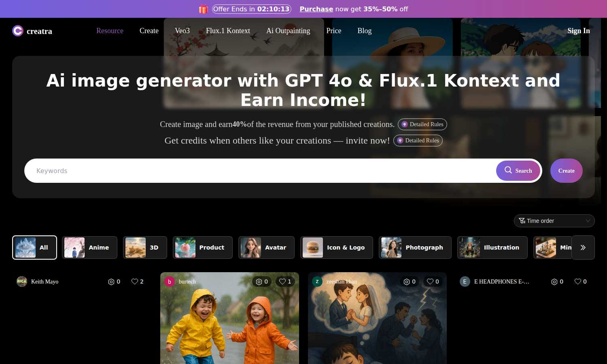The width and height of the screenshot is (607, 364).
Task: Select the Illustration category tab
Action: pos(492,248)
